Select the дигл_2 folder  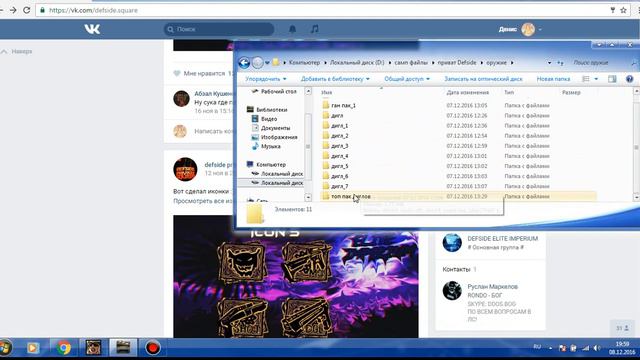pos(340,136)
